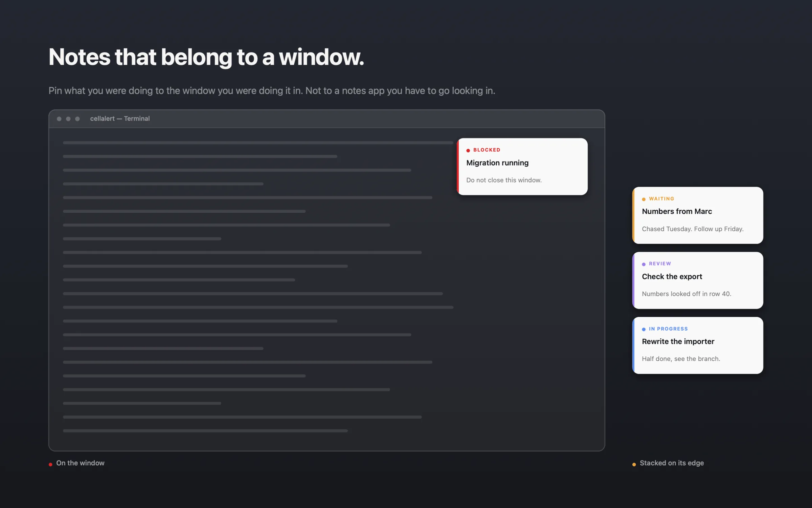812x508 pixels.
Task: Click the 'Stacked on its edge' legend label
Action: [672, 463]
